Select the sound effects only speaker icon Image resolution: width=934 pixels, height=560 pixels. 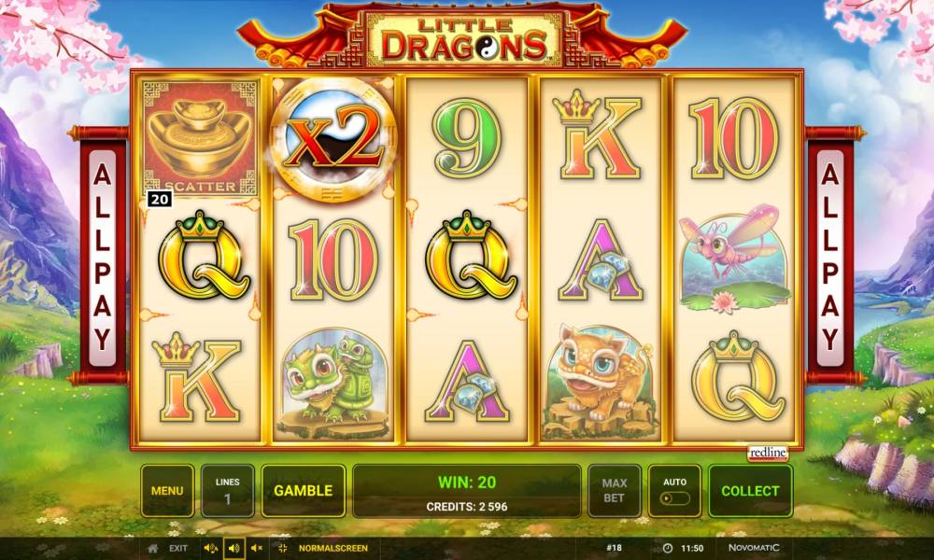[x=234, y=548]
